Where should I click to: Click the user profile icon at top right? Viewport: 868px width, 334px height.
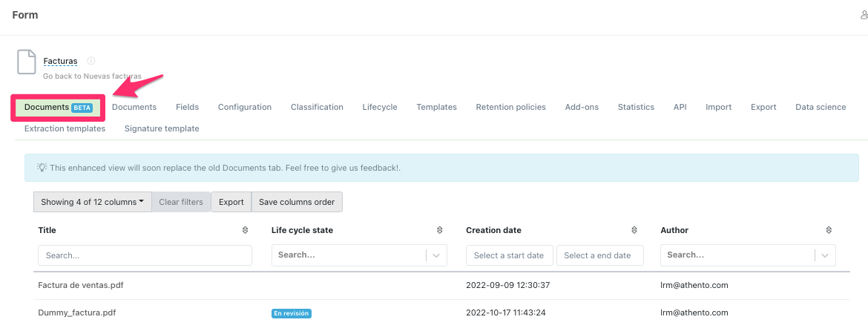(864, 15)
